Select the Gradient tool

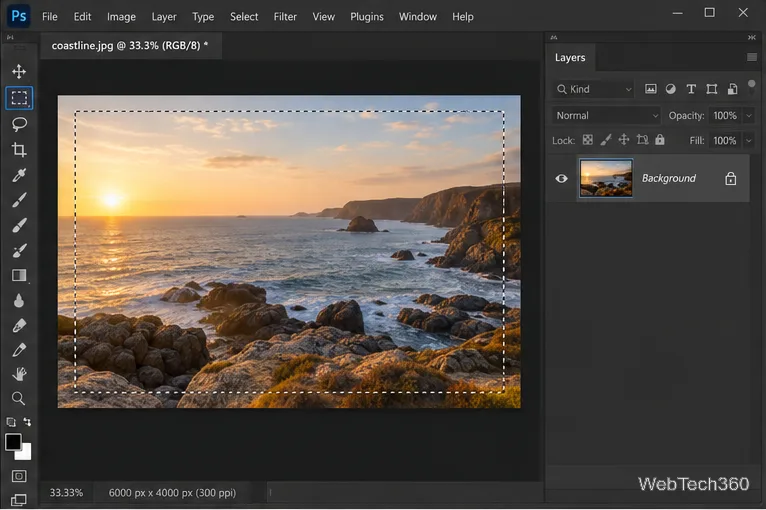(19, 275)
